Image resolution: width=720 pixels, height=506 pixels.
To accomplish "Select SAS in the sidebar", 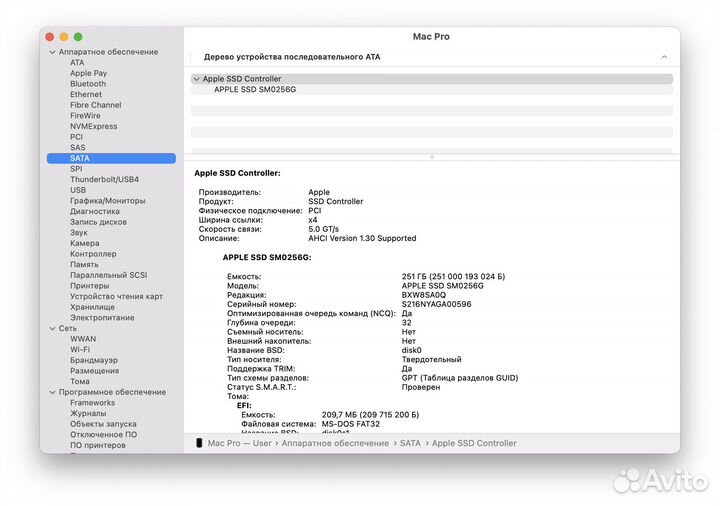I will click(78, 147).
